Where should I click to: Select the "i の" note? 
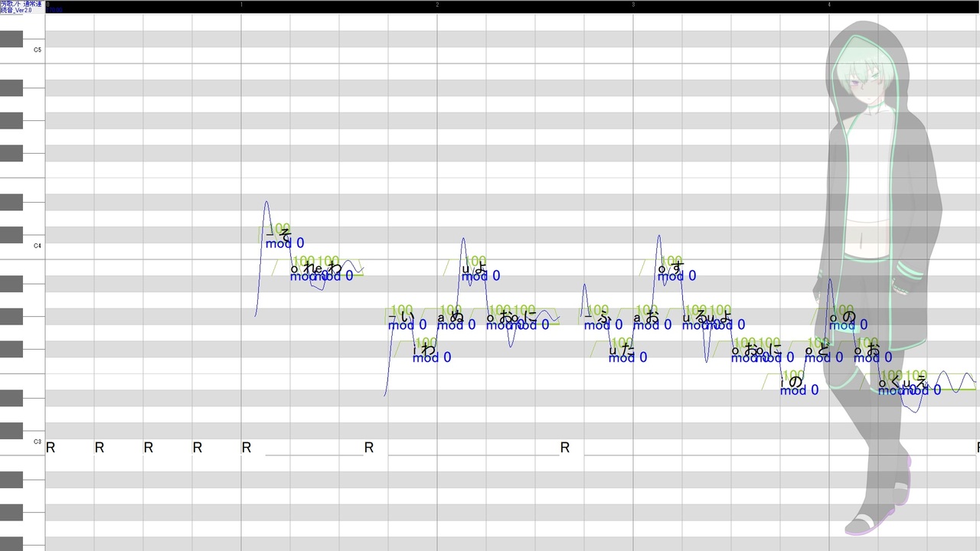coord(792,383)
